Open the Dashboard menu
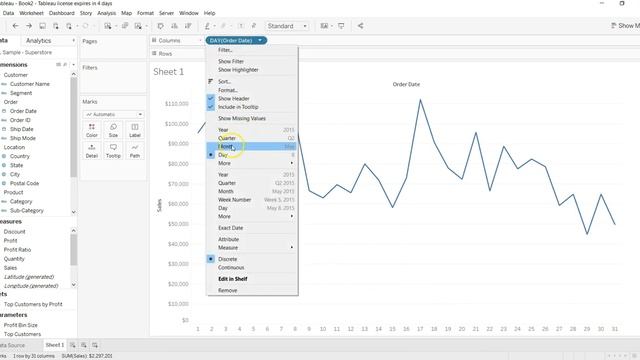 tap(62, 13)
